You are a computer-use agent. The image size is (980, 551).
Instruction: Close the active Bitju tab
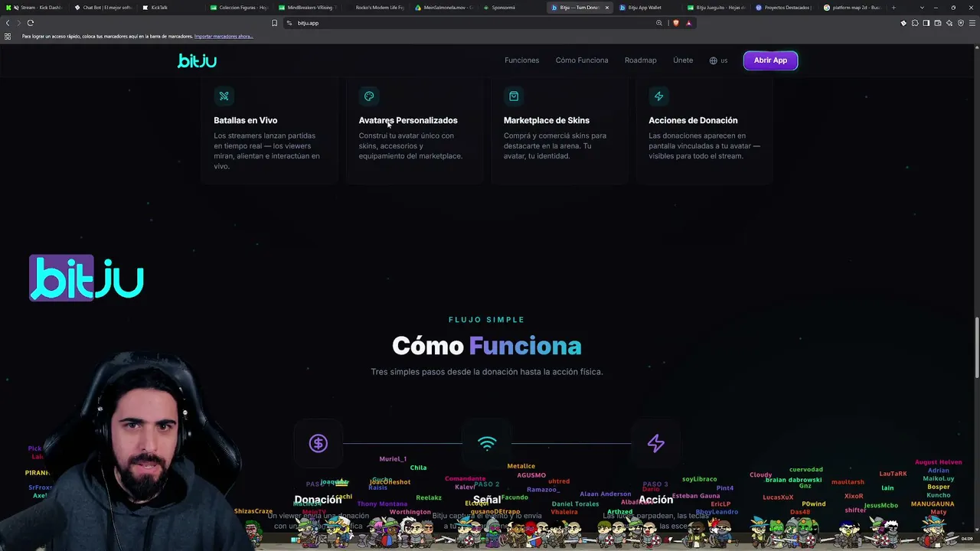click(607, 8)
